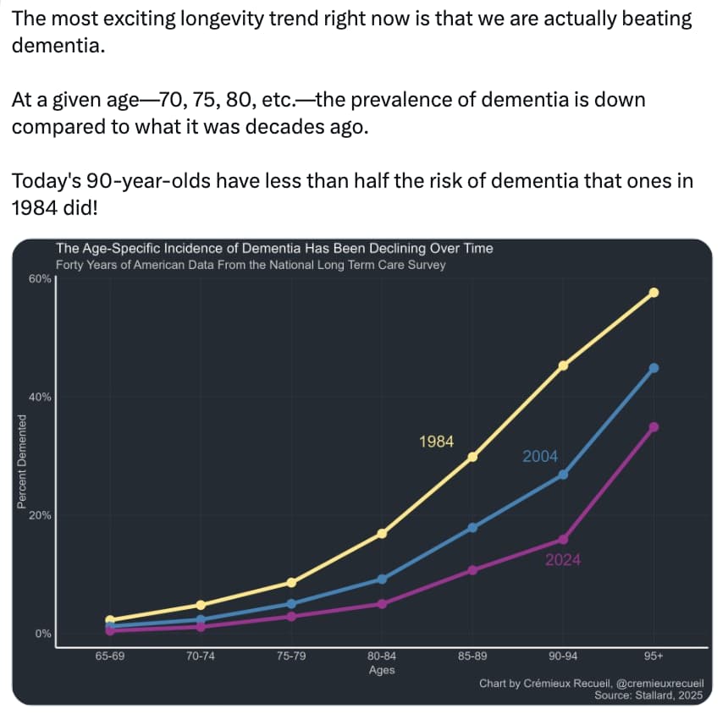Click the 2024 purple point at 95+
This screenshot has height=714, width=728.
[x=654, y=427]
